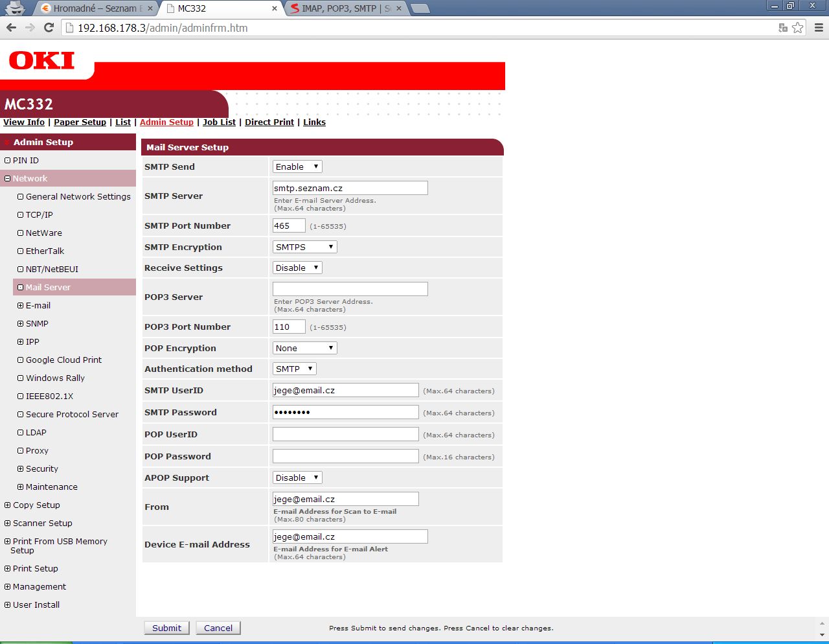Open a new browser tab

click(x=420, y=8)
